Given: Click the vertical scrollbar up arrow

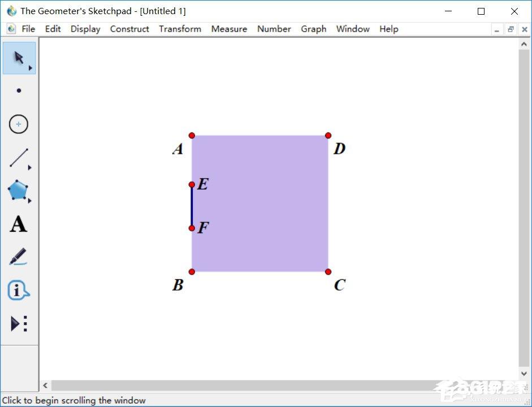Looking at the screenshot, I should coord(524,44).
